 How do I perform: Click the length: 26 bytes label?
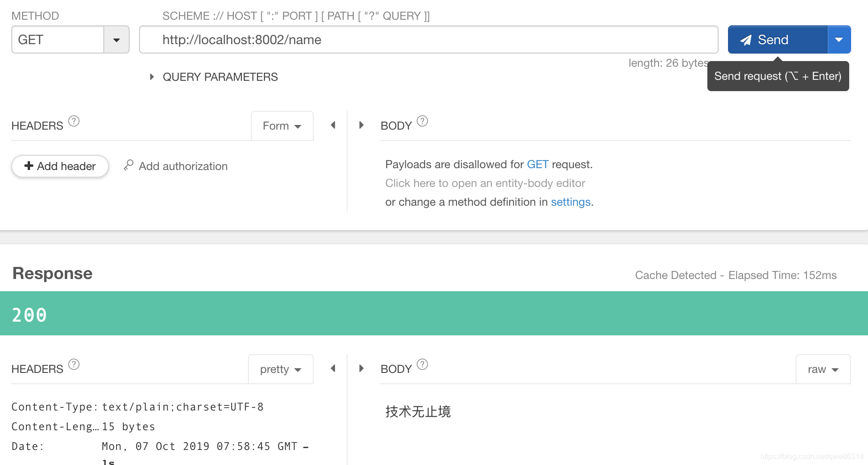668,63
